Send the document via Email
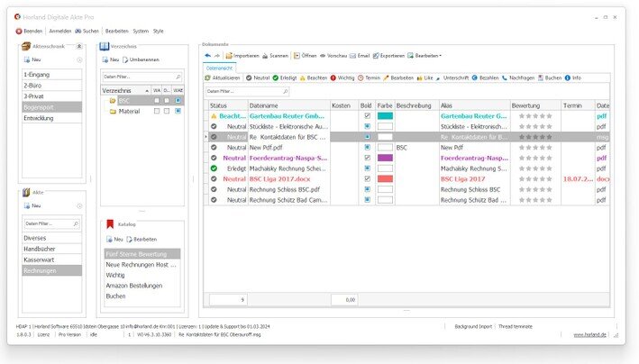 coord(360,56)
